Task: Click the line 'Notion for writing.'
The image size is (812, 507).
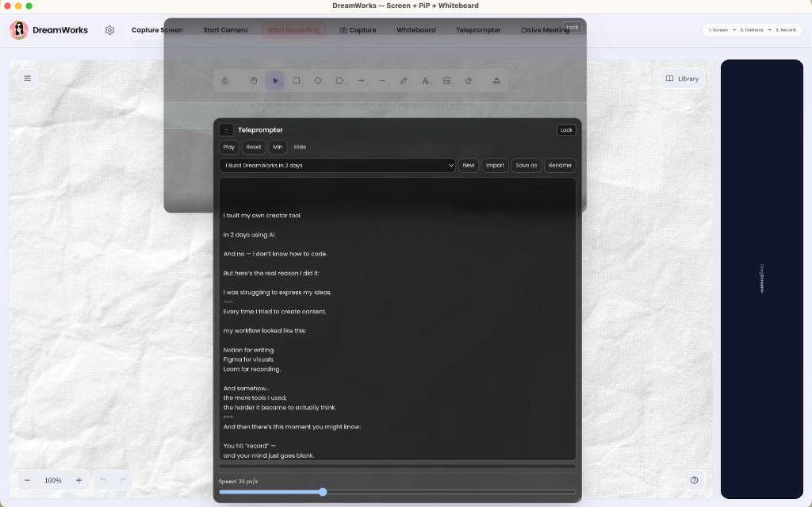Action: coord(249,350)
